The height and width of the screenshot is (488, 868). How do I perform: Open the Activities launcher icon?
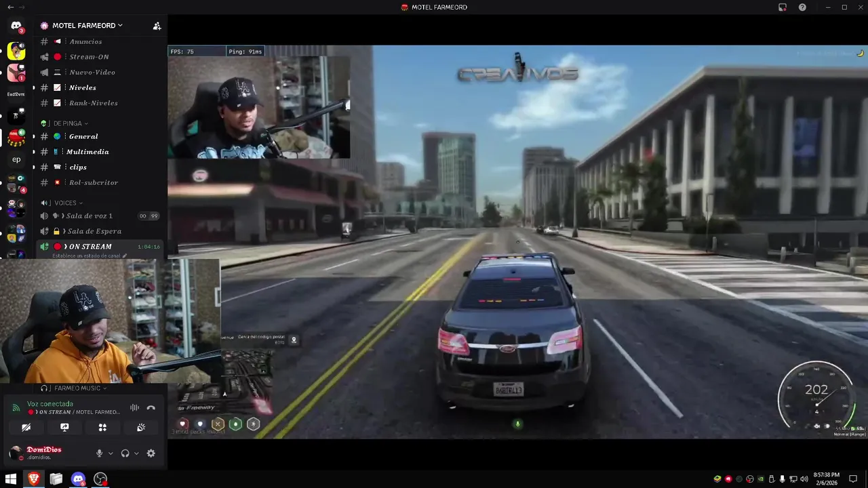[102, 428]
